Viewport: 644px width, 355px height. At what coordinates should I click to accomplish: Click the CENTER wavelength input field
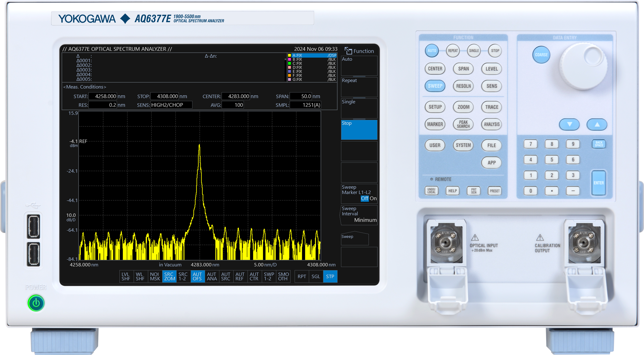click(x=235, y=96)
